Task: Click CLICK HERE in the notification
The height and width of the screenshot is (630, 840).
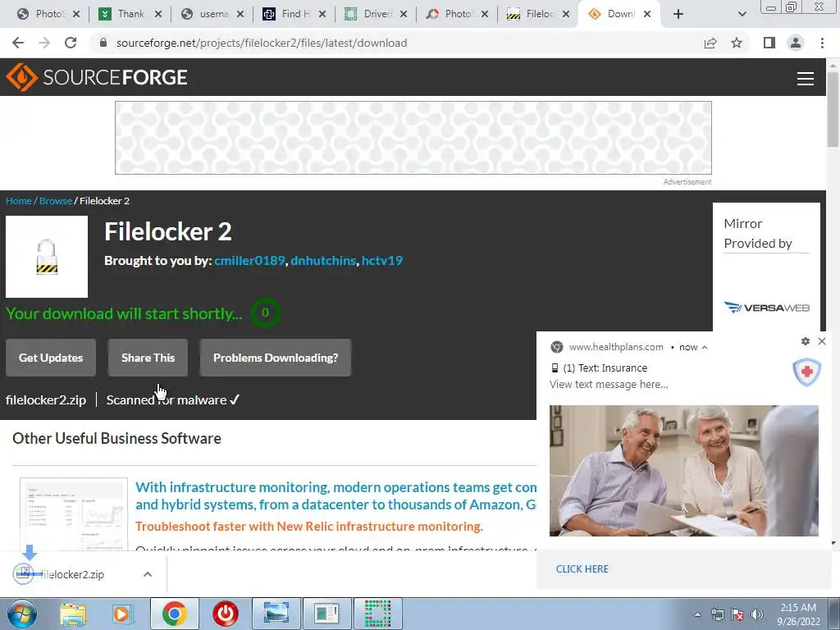Action: tap(582, 569)
